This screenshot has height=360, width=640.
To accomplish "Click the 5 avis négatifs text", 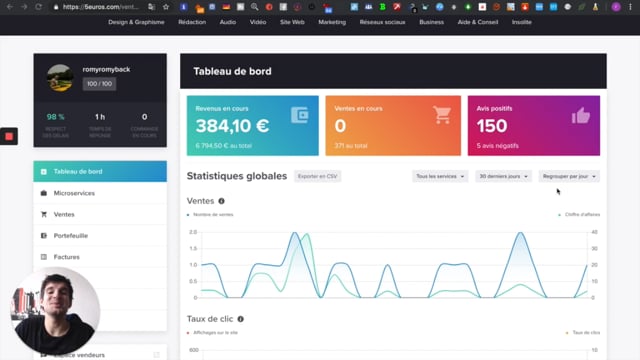I will click(x=498, y=146).
